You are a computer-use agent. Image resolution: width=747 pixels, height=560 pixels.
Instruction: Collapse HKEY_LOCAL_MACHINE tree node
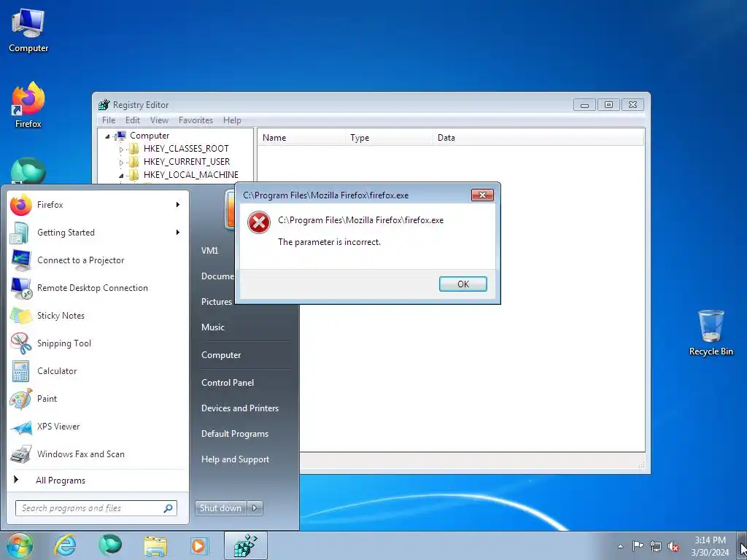click(121, 175)
